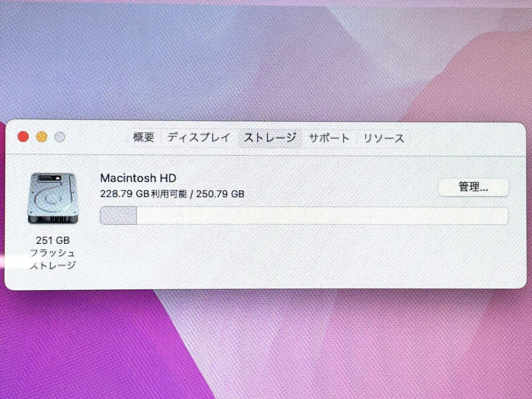The height and width of the screenshot is (399, 532).
Task: Click the 251 GB label
Action: tap(53, 240)
